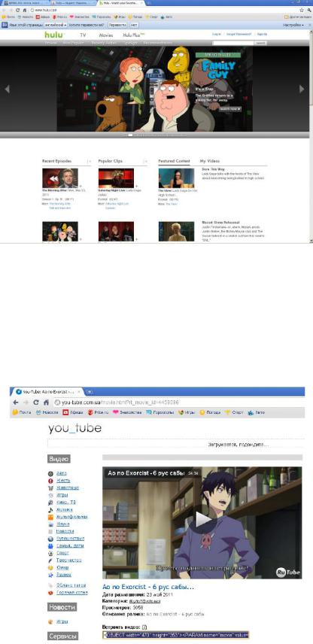This screenshot has height=644, width=313.
Task: Open the Спорт bookmark in you-tube window
Action: 234,412
